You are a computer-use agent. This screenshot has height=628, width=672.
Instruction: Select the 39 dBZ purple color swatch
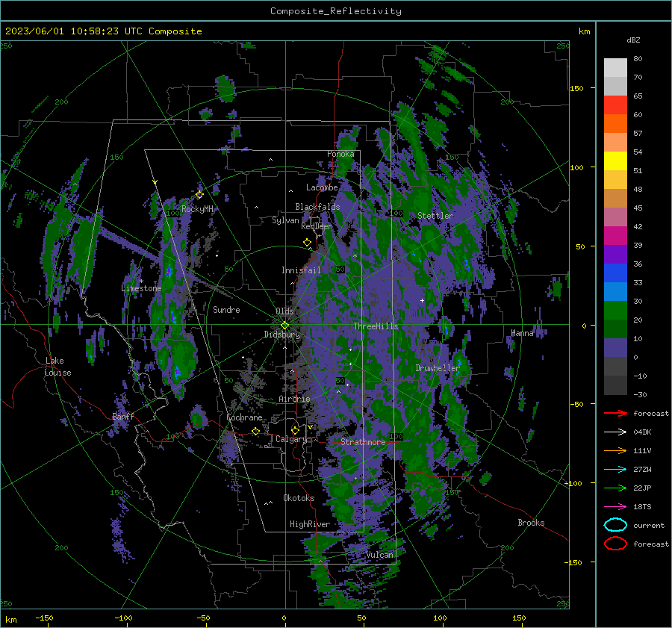(615, 254)
